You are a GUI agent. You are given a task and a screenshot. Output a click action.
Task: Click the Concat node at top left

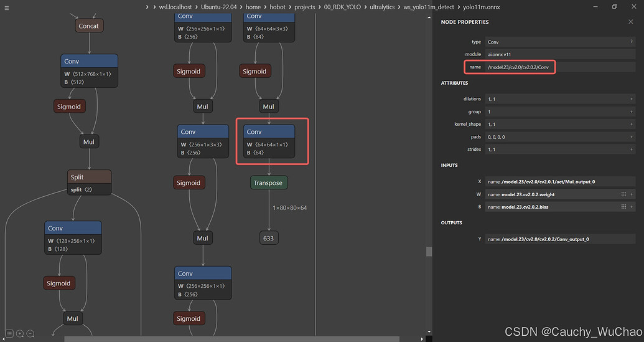(x=89, y=26)
